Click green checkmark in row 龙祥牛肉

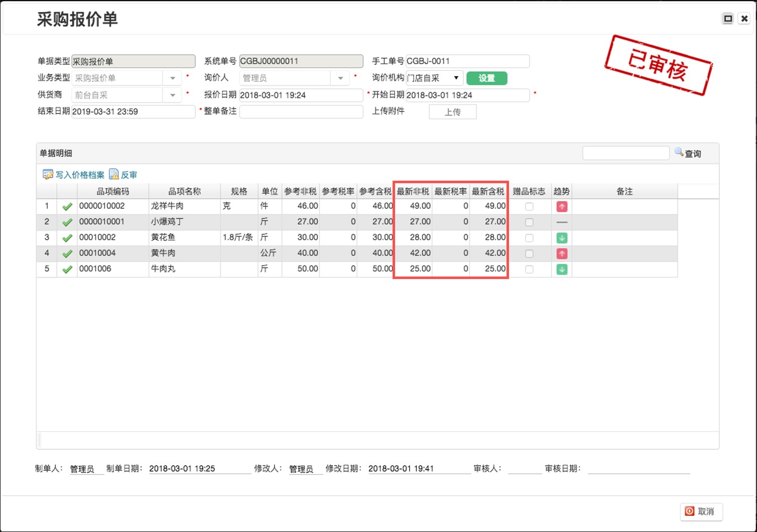(x=67, y=206)
